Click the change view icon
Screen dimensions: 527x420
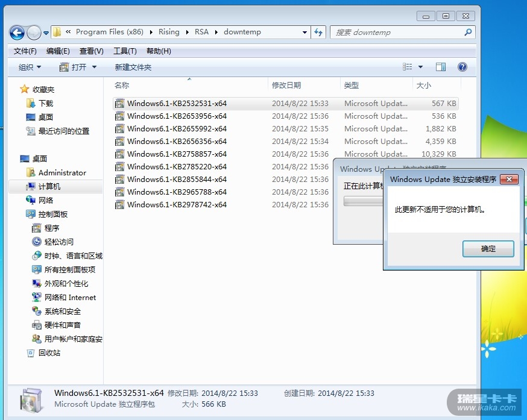[407, 67]
